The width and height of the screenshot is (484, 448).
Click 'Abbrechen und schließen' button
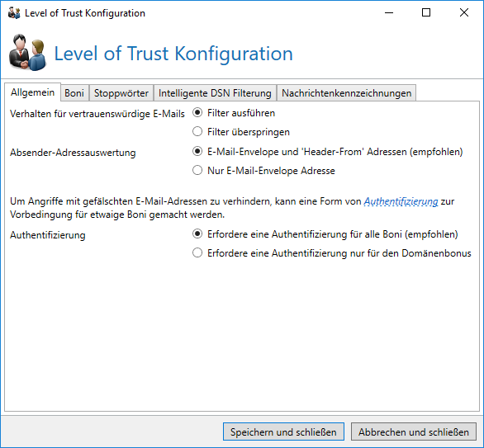[414, 431]
